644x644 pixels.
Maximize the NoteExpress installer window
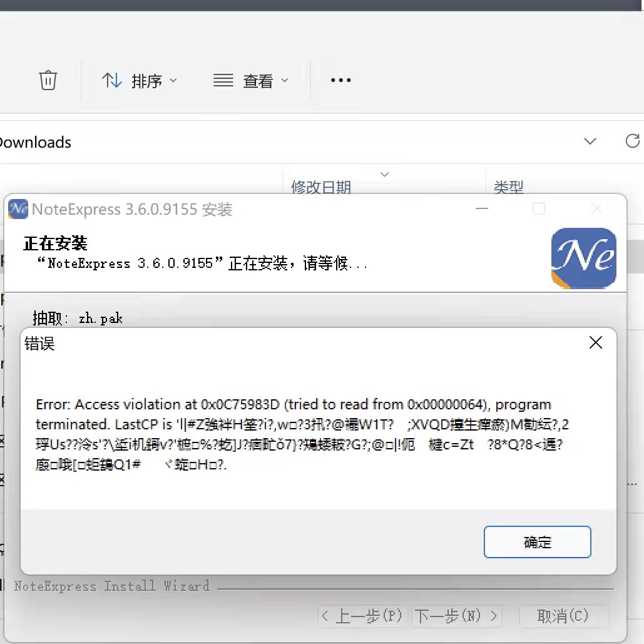pyautogui.click(x=538, y=208)
